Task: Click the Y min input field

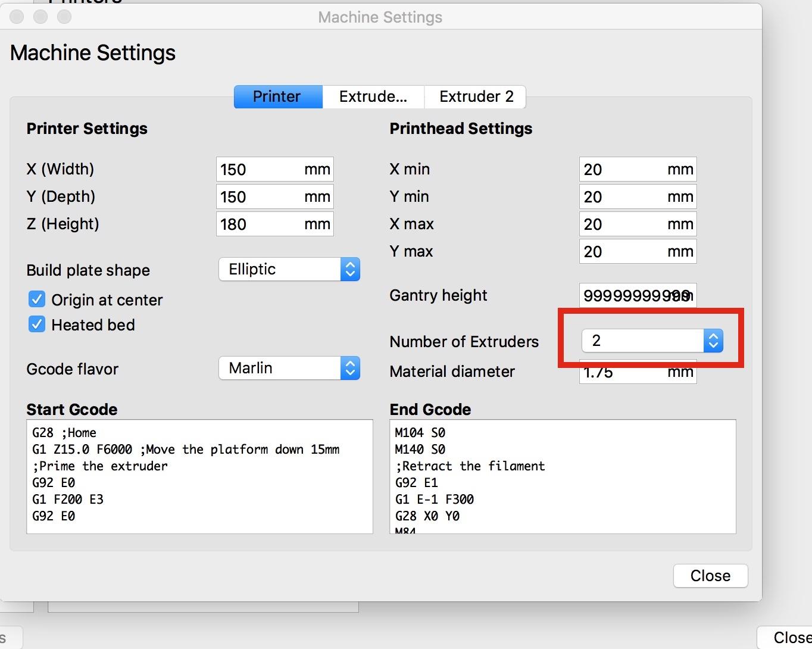Action: tap(638, 196)
